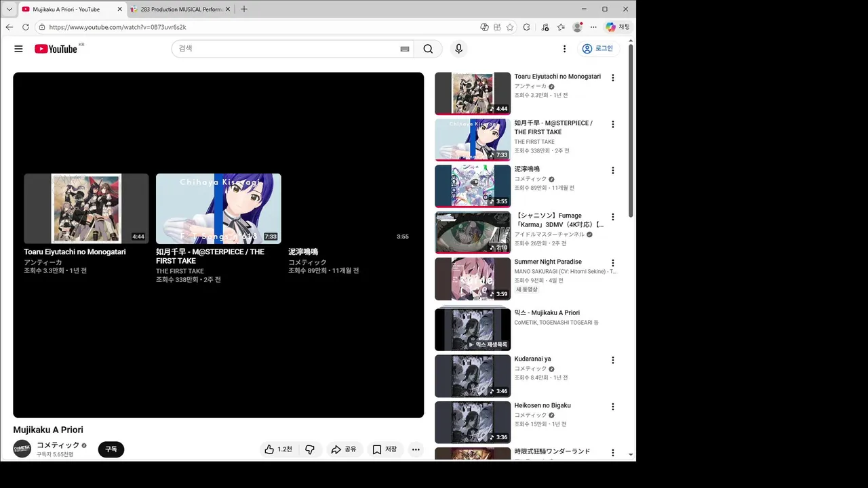Open options for 如月千早 M@STERPIECE sidebar video
Screen dimensions: 868x488
coord(613,124)
